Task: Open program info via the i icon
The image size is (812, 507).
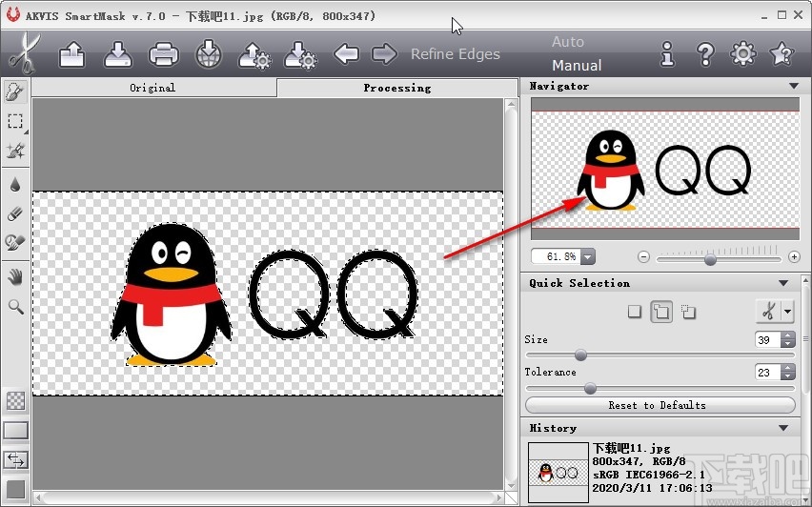Action: (x=667, y=53)
